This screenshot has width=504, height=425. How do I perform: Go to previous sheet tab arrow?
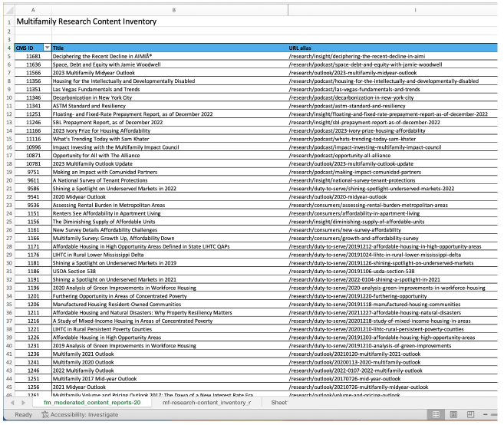coord(12,403)
